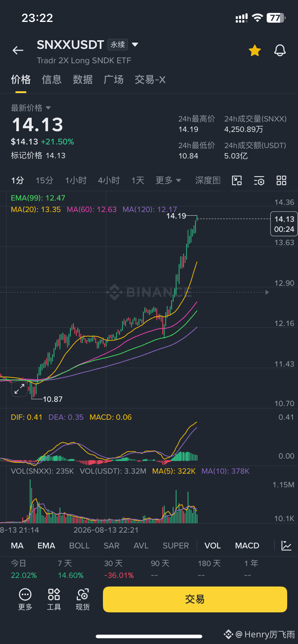This screenshot has height=644, width=298.
Task: Tap the EMA(99) indicator legend
Action: 38,198
